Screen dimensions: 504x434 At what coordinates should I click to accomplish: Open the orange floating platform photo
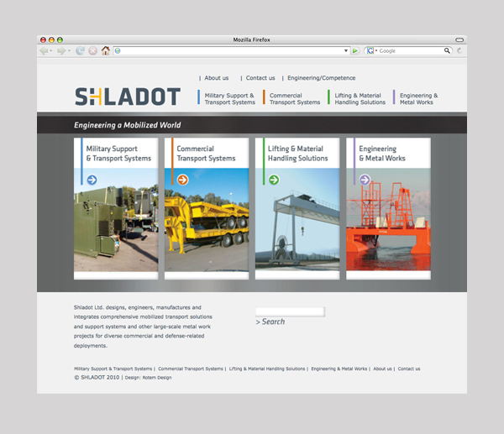[388, 220]
